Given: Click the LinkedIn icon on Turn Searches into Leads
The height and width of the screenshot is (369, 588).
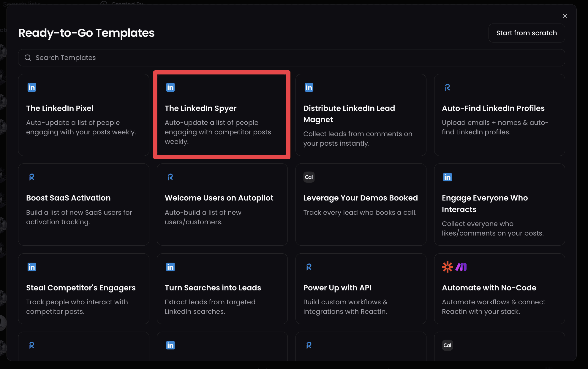Looking at the screenshot, I should point(170,267).
